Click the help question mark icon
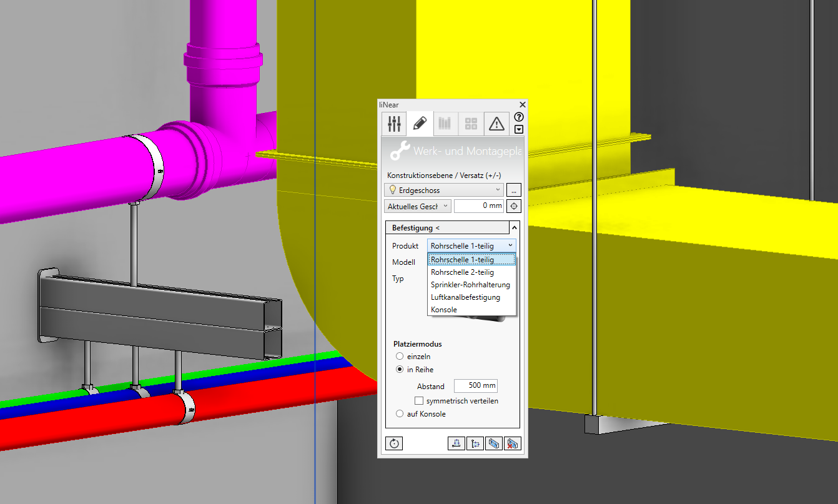838x504 pixels. (519, 117)
